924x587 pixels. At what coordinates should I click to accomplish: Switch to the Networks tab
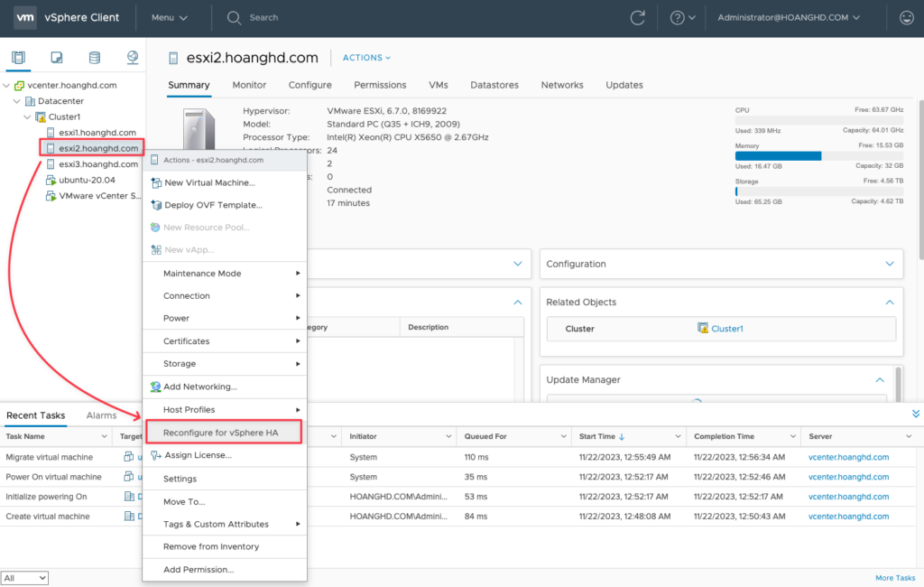pyautogui.click(x=562, y=85)
